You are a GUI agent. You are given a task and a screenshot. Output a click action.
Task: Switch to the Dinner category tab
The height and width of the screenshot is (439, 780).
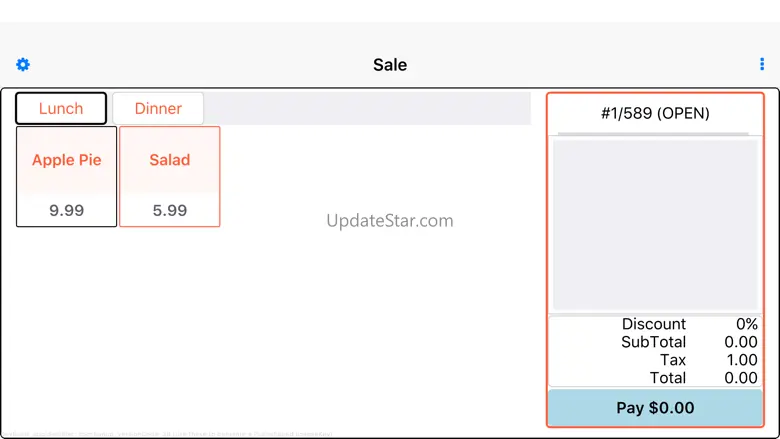[158, 108]
